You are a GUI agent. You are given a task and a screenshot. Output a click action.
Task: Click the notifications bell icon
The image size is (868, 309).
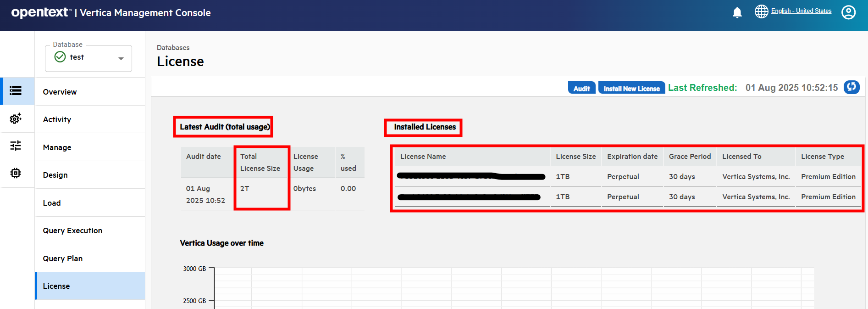coord(737,12)
